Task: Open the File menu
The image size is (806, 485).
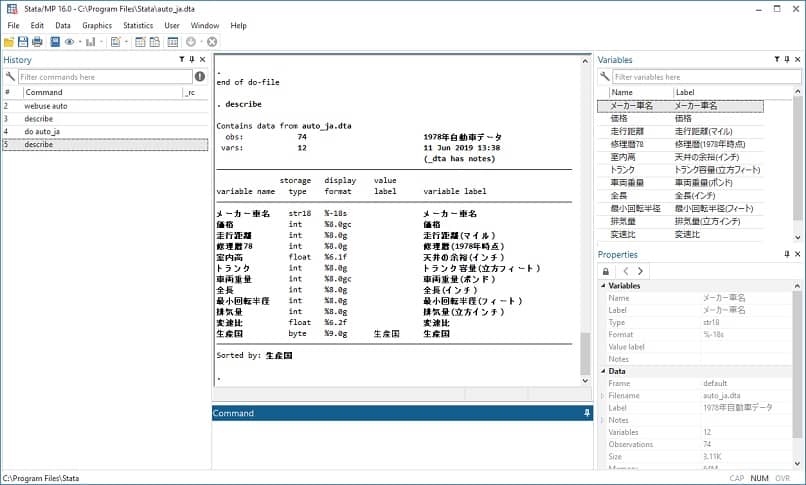Action: (13, 25)
